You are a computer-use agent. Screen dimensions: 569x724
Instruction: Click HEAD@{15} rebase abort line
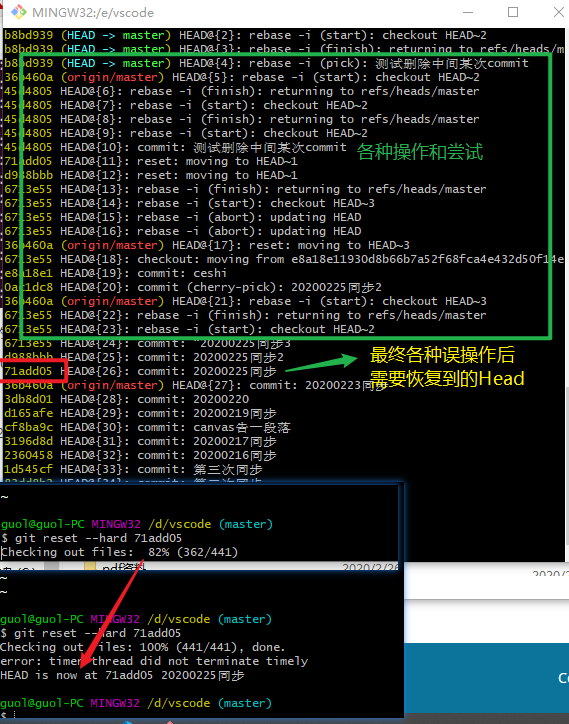pyautogui.click(x=183, y=217)
